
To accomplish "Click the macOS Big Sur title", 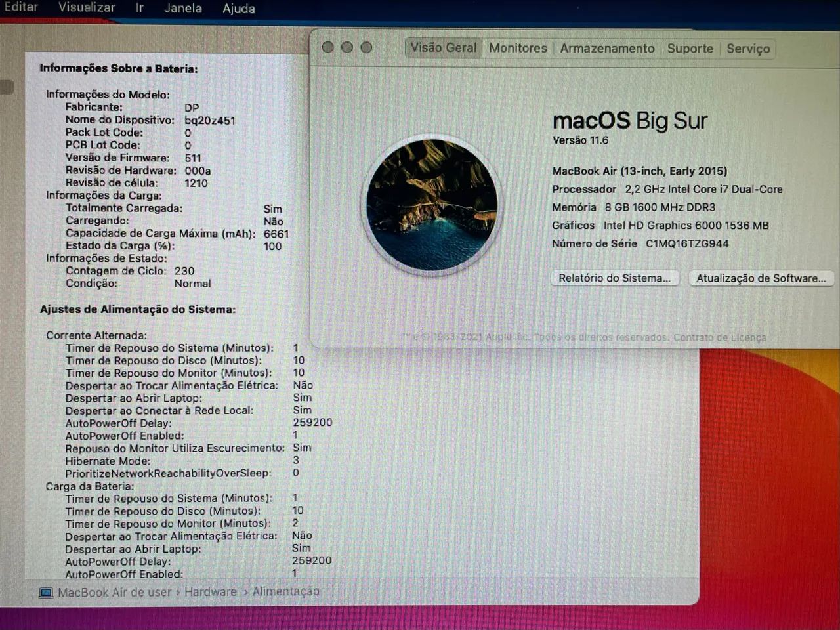I will click(630, 120).
